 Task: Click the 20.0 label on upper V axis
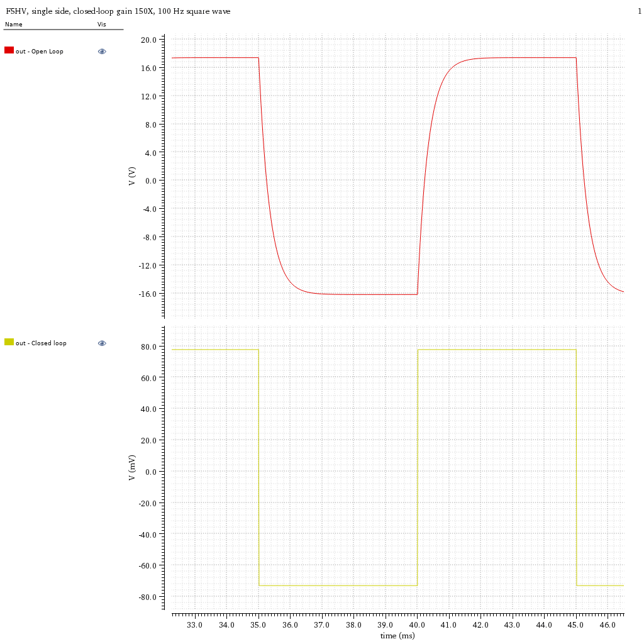click(148, 40)
